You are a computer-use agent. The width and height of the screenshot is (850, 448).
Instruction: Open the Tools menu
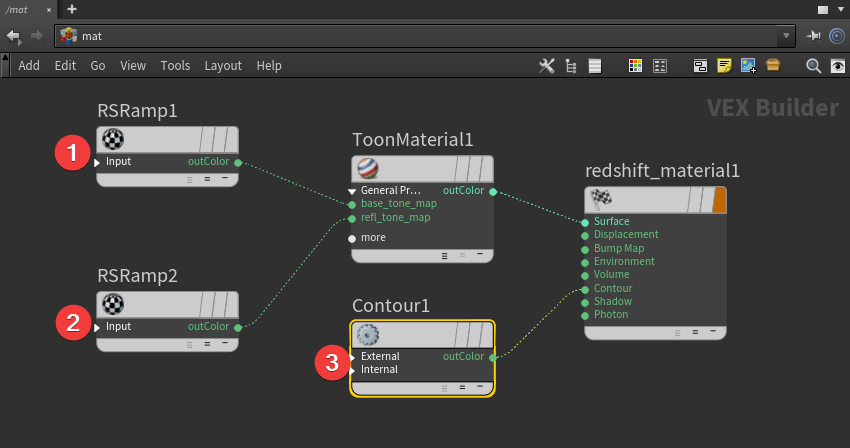point(175,66)
